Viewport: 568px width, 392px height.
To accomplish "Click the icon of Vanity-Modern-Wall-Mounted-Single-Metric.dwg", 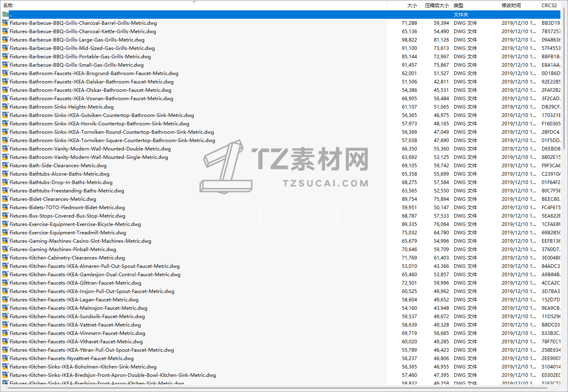I will pyautogui.click(x=5, y=157).
